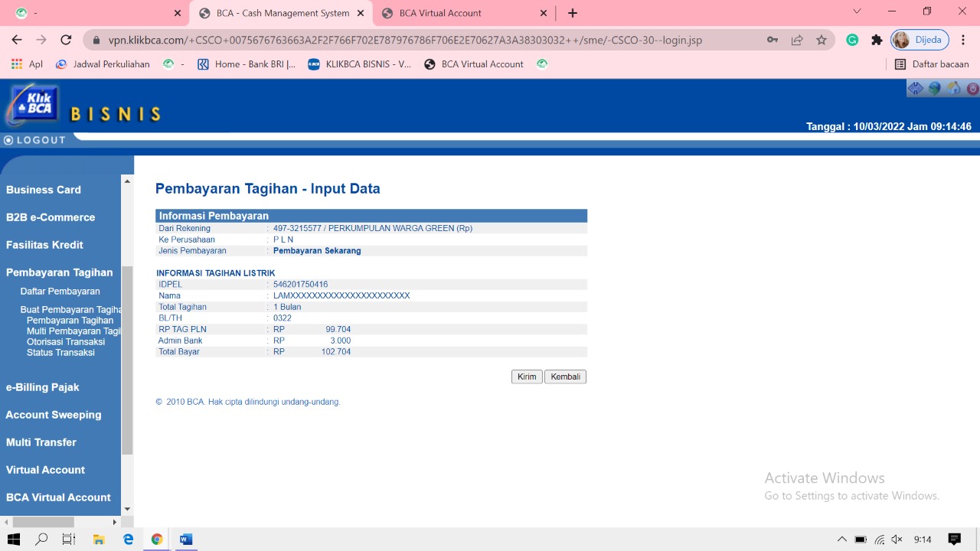980x551 pixels.
Task: Click the VPN home house icon
Action: pos(953,88)
